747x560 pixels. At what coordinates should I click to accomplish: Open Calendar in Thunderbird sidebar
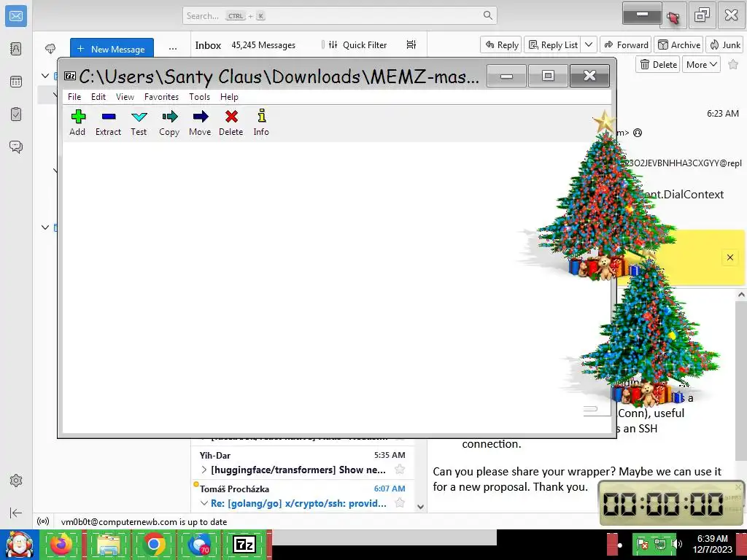click(16, 82)
